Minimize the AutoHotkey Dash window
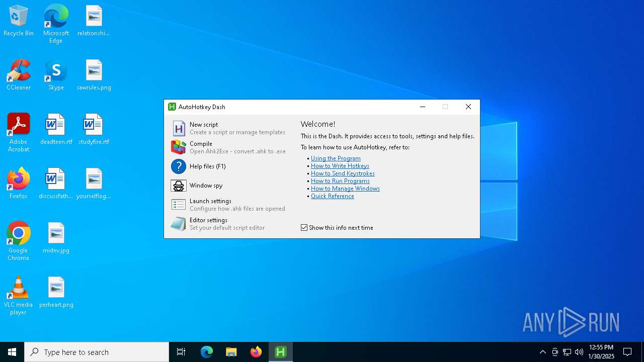This screenshot has height=362, width=644. click(x=423, y=107)
